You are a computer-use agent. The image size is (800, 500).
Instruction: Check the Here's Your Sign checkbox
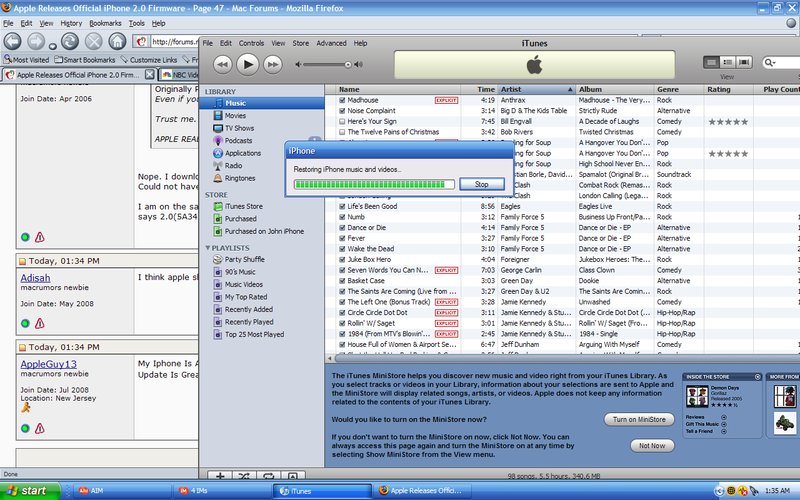point(342,121)
